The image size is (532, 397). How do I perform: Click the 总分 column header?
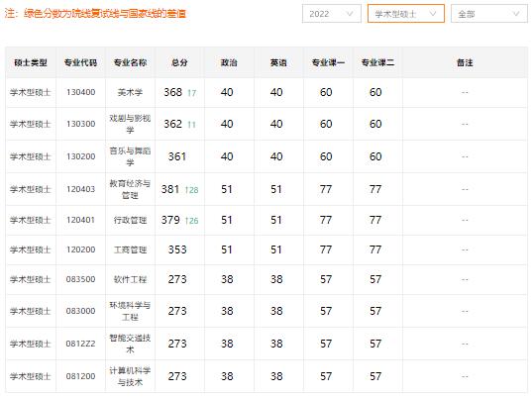tap(179, 62)
